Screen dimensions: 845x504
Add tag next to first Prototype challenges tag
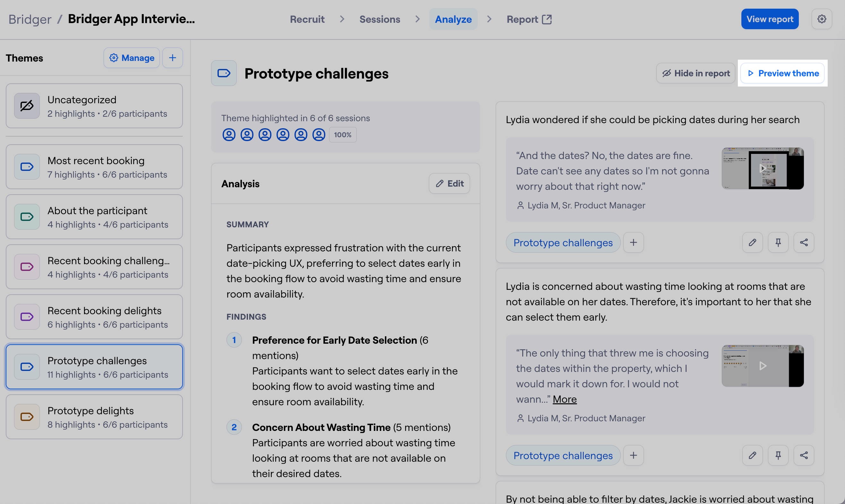tap(633, 242)
